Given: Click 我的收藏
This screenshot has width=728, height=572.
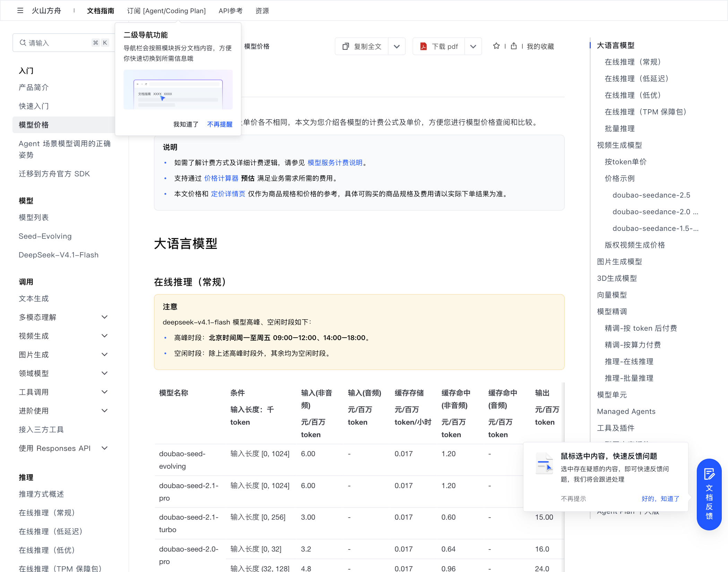Looking at the screenshot, I should [x=540, y=46].
